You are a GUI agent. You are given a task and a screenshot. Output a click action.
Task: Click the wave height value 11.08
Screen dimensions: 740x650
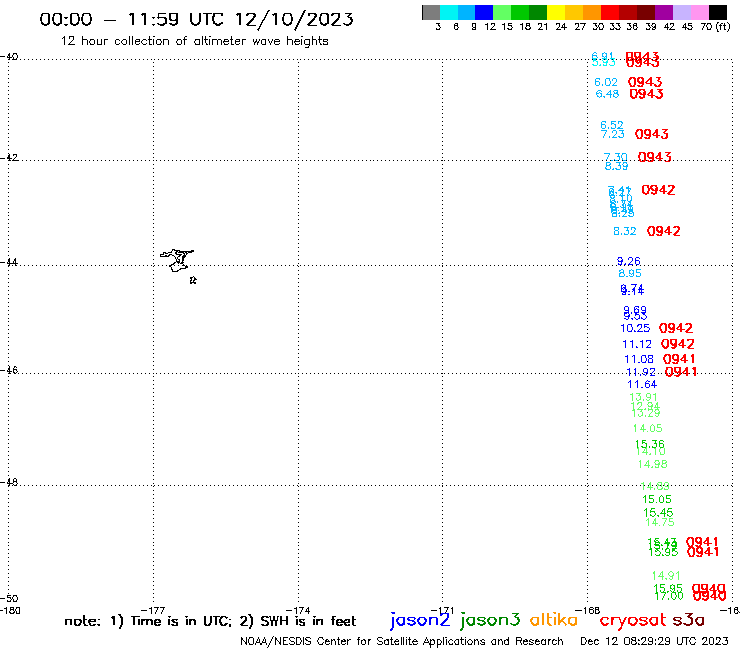point(639,360)
